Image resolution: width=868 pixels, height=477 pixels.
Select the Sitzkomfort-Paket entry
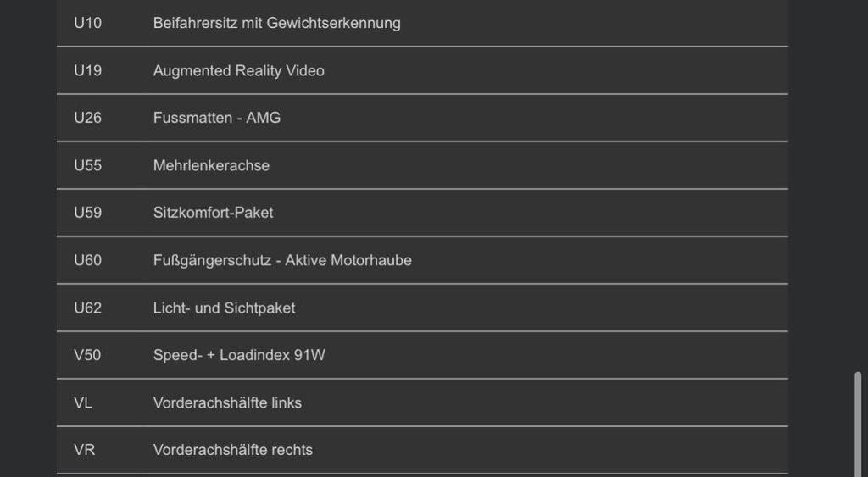213,213
